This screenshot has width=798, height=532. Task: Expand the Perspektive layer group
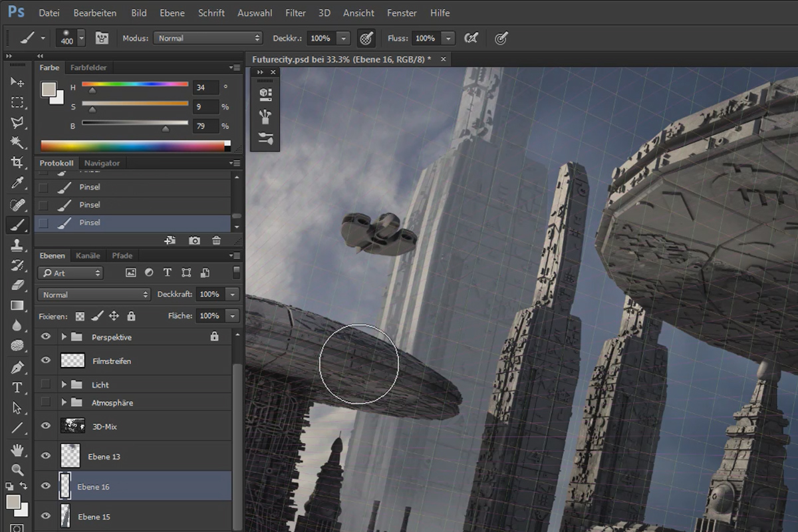tap(64, 337)
